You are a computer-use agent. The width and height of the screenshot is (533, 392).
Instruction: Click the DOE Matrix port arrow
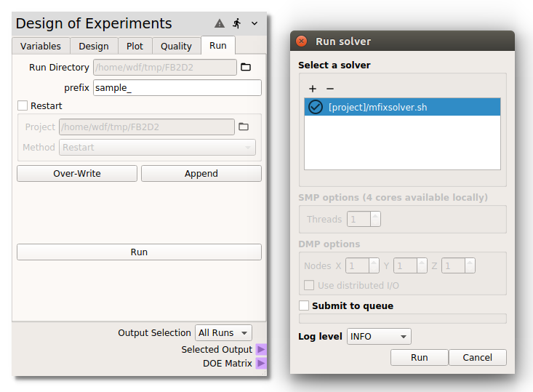pos(261,363)
